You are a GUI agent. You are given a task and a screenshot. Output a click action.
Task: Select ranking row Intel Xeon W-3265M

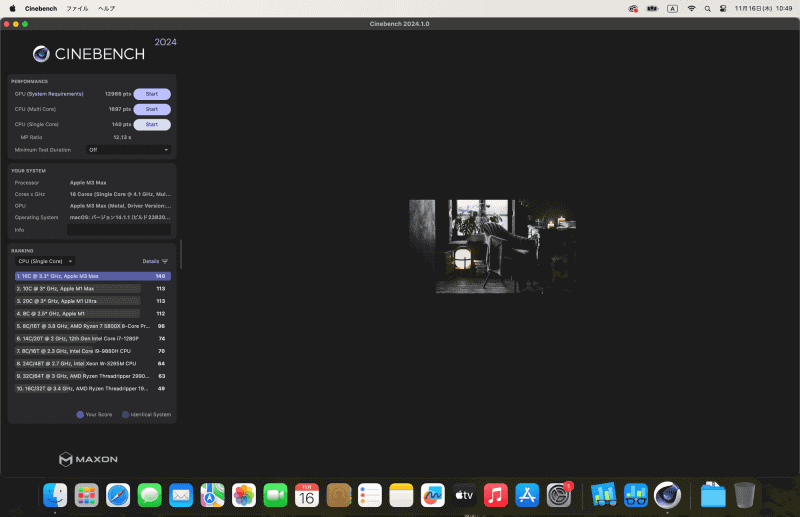[x=93, y=364]
